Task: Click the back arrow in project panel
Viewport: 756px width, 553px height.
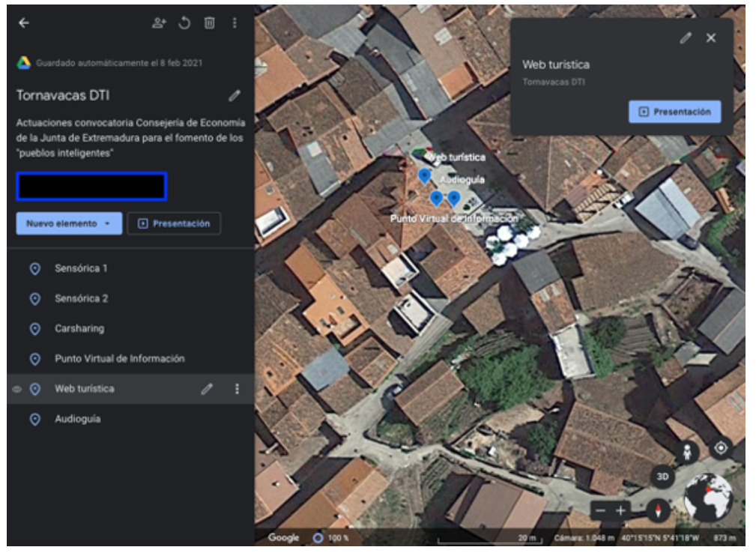Action: (24, 23)
